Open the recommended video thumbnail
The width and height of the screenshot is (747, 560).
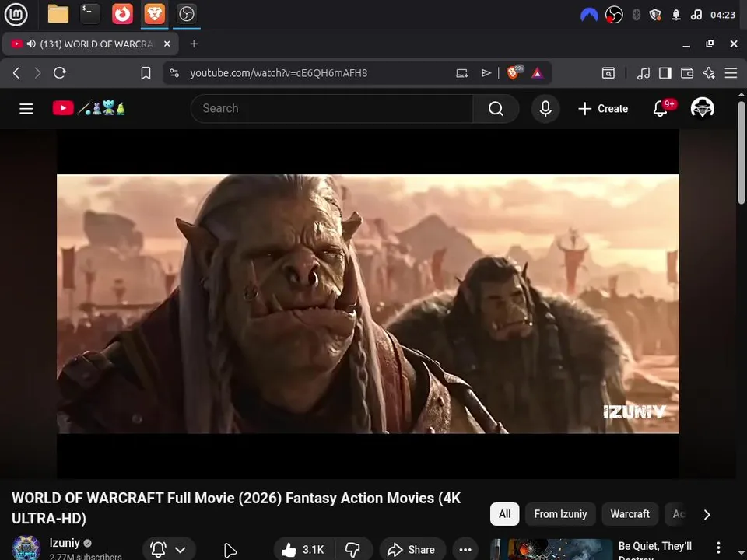click(x=551, y=550)
